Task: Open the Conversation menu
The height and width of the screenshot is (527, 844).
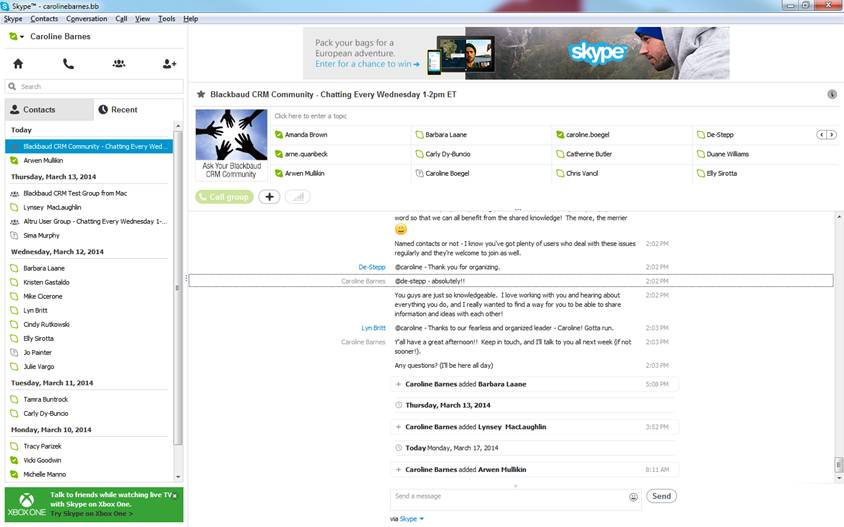Action: pos(87,18)
